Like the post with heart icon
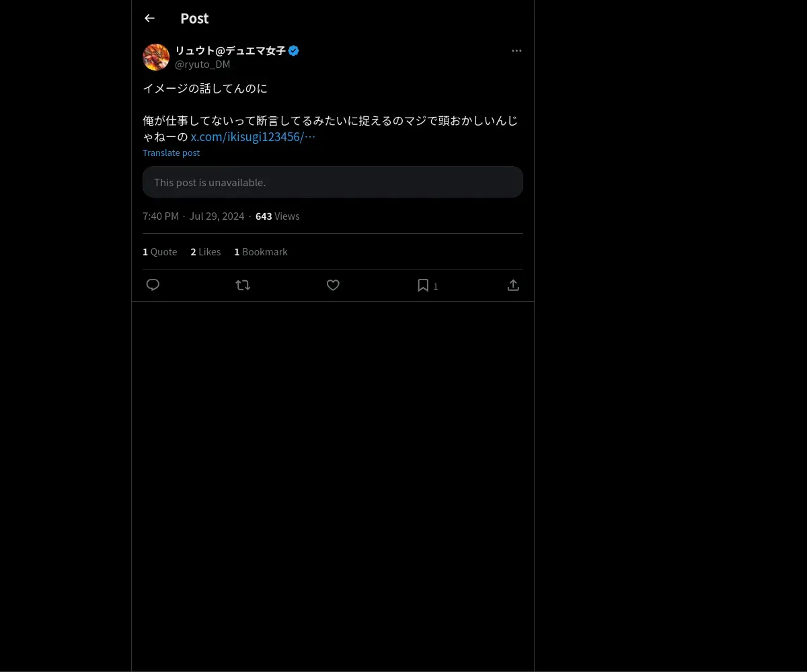This screenshot has height=672, width=807. pyautogui.click(x=333, y=285)
